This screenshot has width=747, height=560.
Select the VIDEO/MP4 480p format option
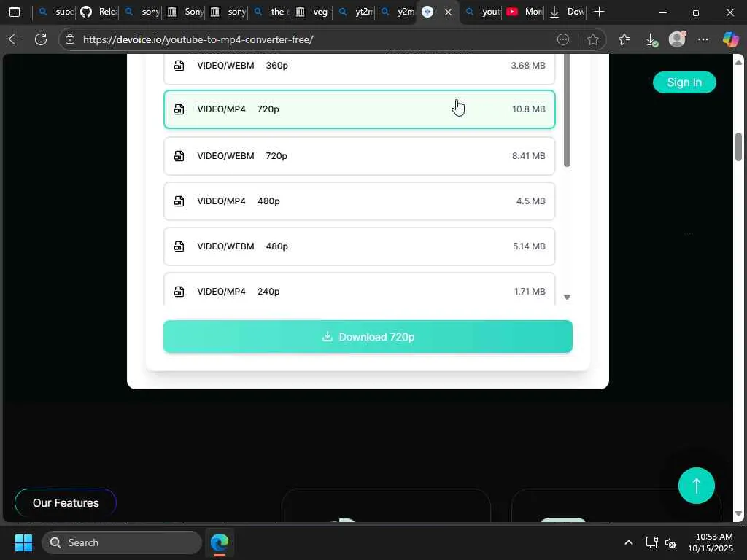click(x=359, y=201)
